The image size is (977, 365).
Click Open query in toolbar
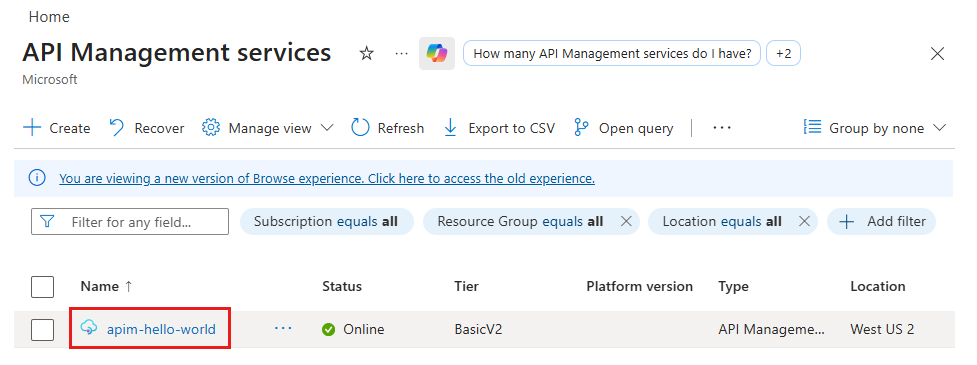coord(623,128)
